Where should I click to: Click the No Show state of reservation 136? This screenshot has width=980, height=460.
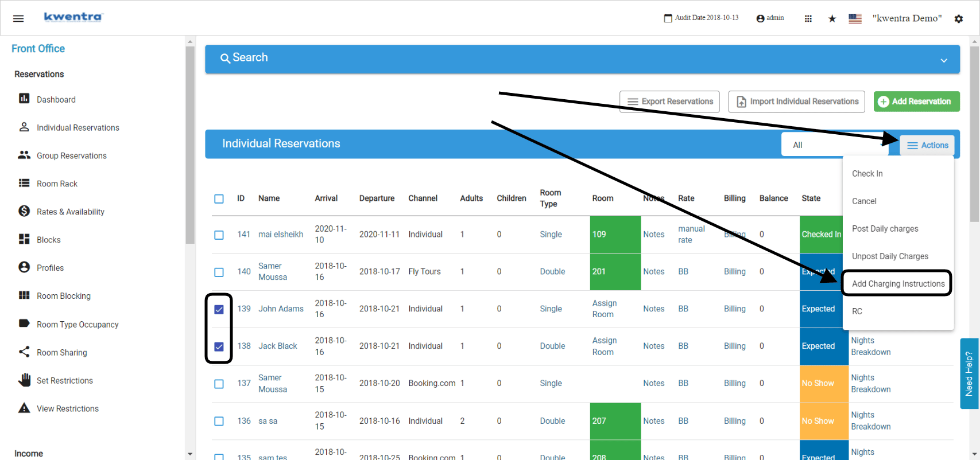point(823,421)
